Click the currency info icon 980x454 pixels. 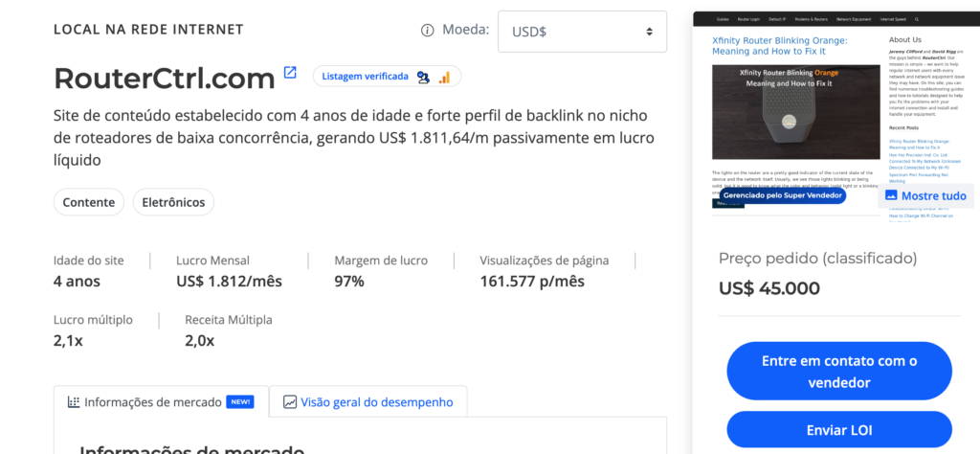click(428, 31)
